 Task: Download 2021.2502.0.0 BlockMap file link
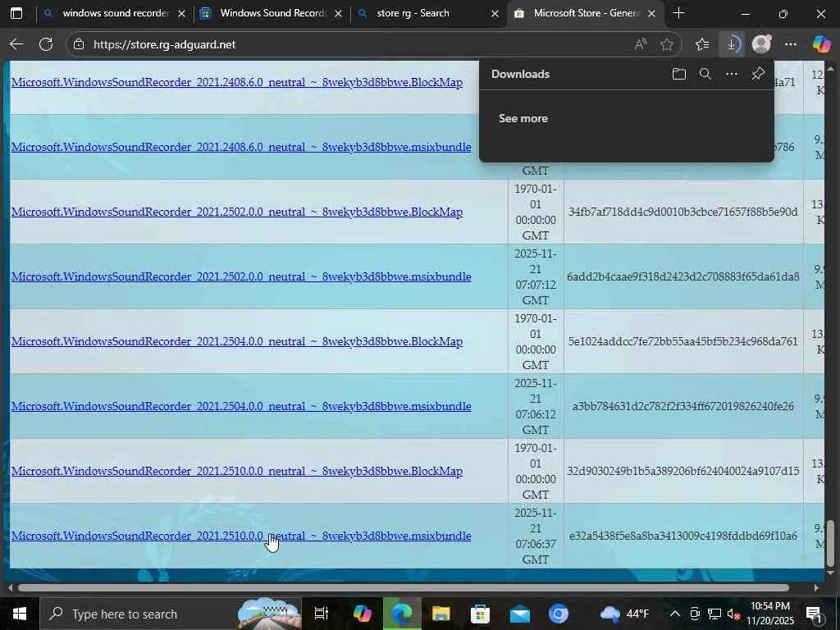click(237, 212)
